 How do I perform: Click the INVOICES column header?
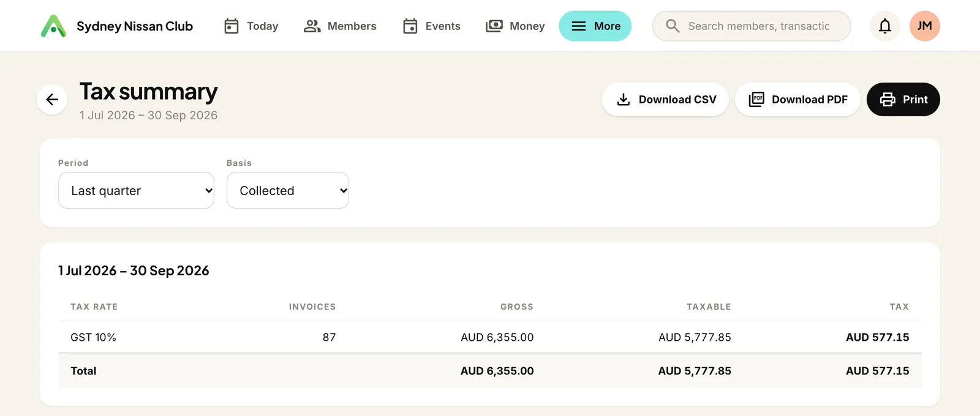(x=312, y=306)
